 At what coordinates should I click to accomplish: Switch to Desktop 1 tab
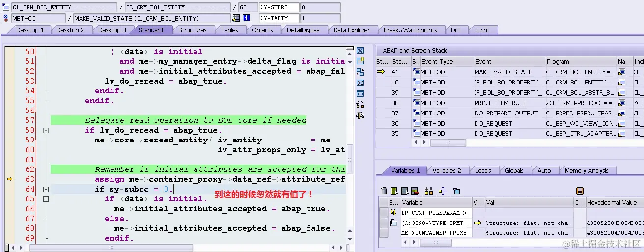30,30
